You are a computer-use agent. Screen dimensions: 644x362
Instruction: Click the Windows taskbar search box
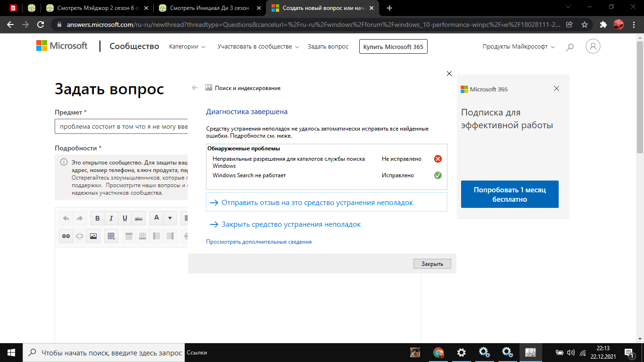103,353
